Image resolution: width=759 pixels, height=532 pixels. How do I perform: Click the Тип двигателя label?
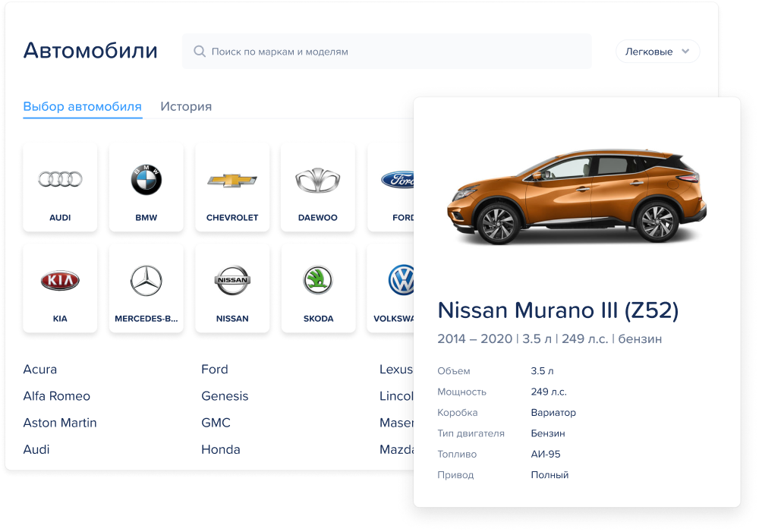(471, 433)
